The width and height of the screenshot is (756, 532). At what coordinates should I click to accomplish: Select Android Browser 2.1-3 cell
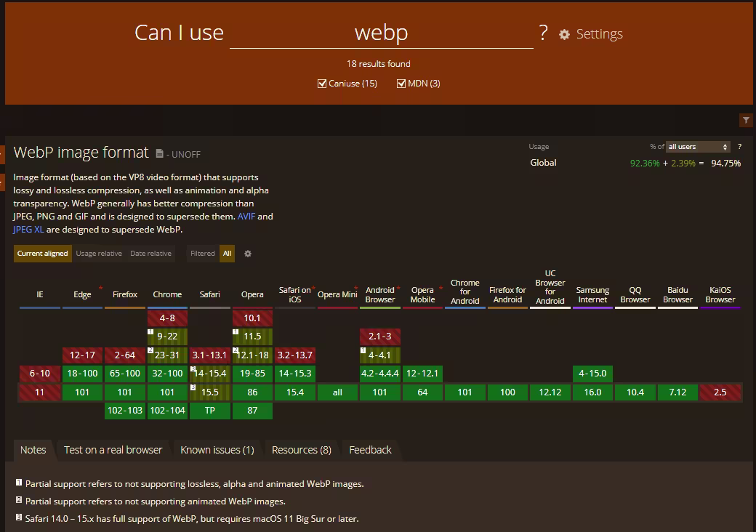[x=380, y=336]
